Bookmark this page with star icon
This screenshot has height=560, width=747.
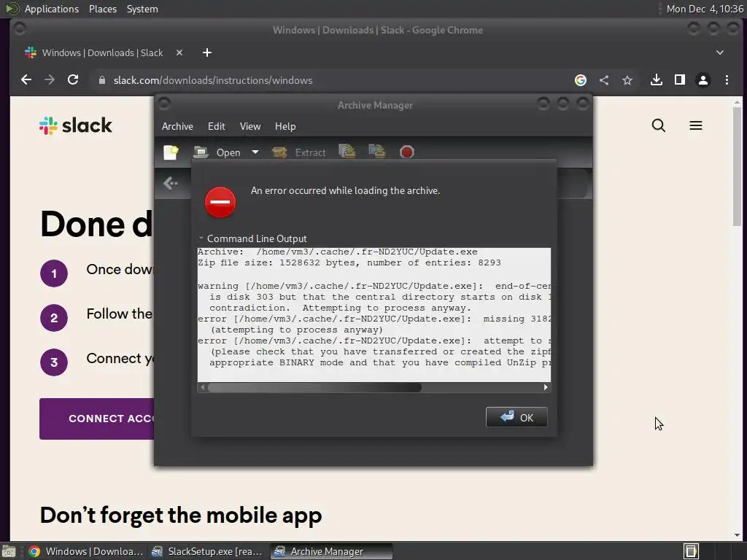[627, 80]
